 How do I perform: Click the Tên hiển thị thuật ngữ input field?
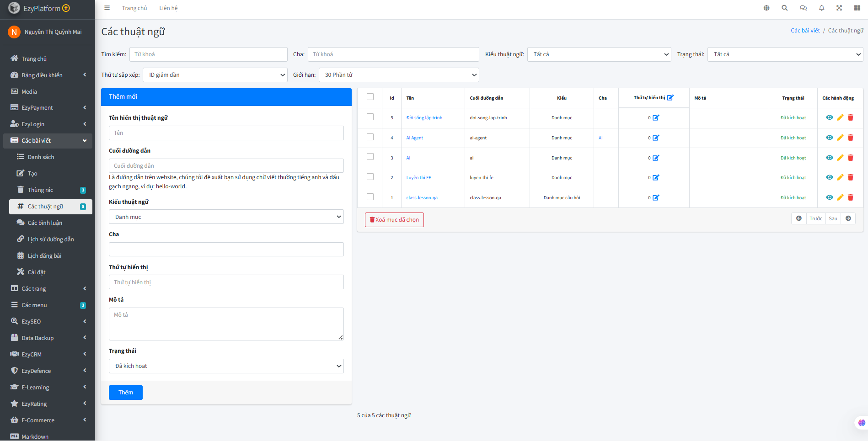coord(226,133)
